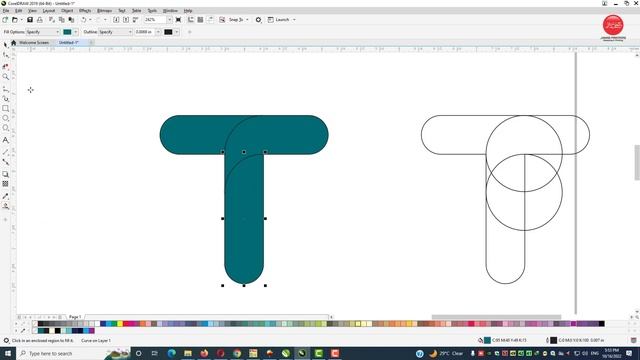640x360 pixels.
Task: Expand the zoom level dropdown
Action: tap(169, 20)
